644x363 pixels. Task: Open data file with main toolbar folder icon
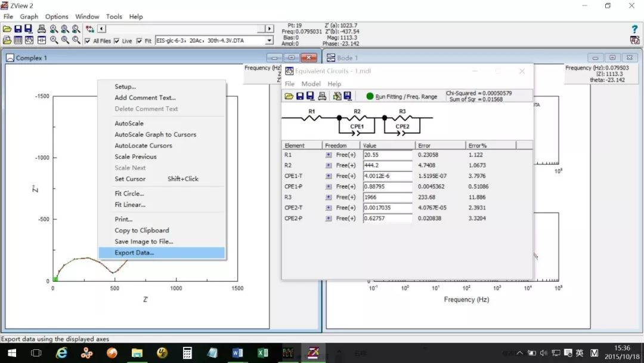7,29
